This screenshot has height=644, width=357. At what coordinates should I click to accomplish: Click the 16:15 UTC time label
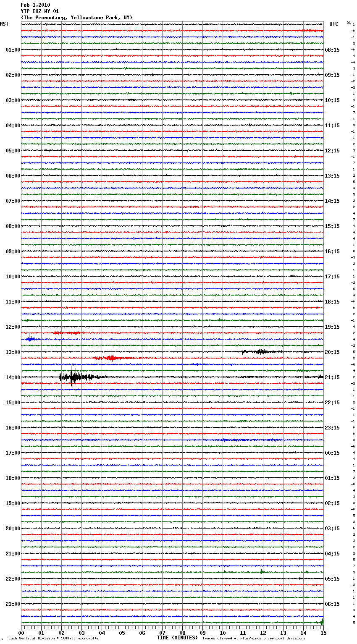coord(332,251)
